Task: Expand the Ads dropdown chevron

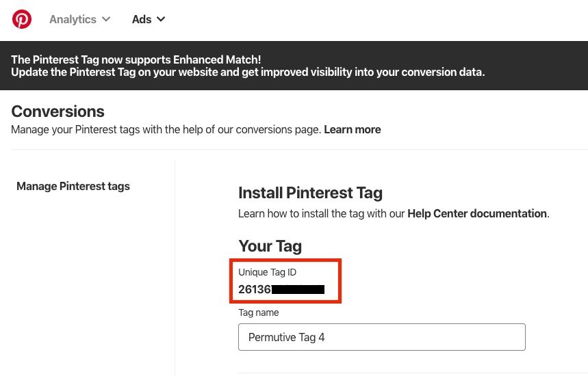Action: pos(161,19)
